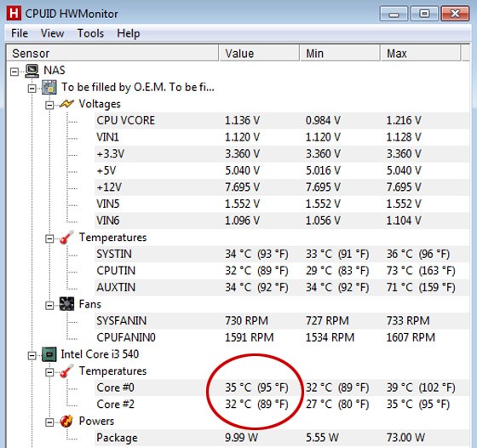Click the Intel Core i3 540 chip icon
477x448 pixels.
(x=49, y=354)
